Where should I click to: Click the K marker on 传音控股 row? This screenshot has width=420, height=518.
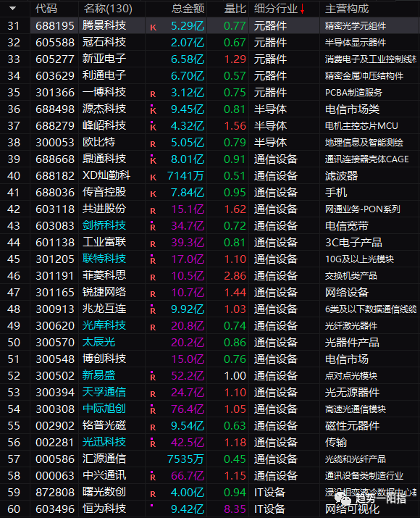pyautogui.click(x=153, y=194)
